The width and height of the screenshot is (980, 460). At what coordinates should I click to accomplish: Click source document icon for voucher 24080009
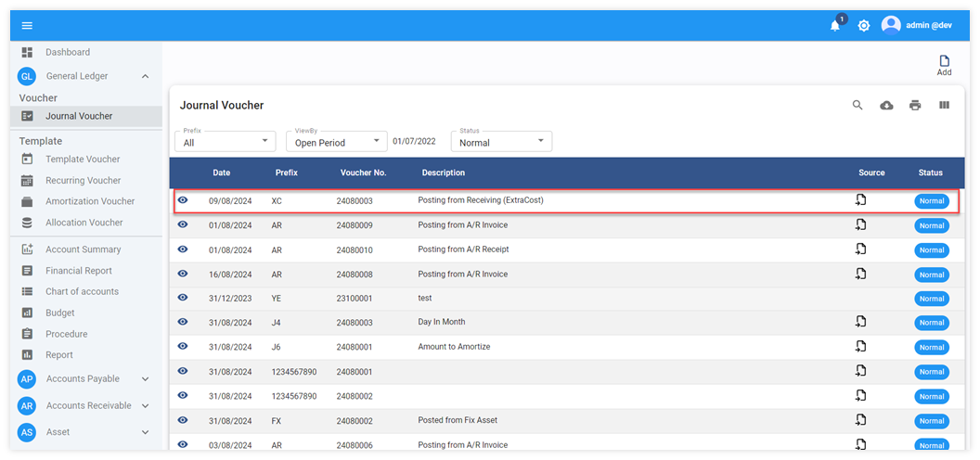[860, 224]
